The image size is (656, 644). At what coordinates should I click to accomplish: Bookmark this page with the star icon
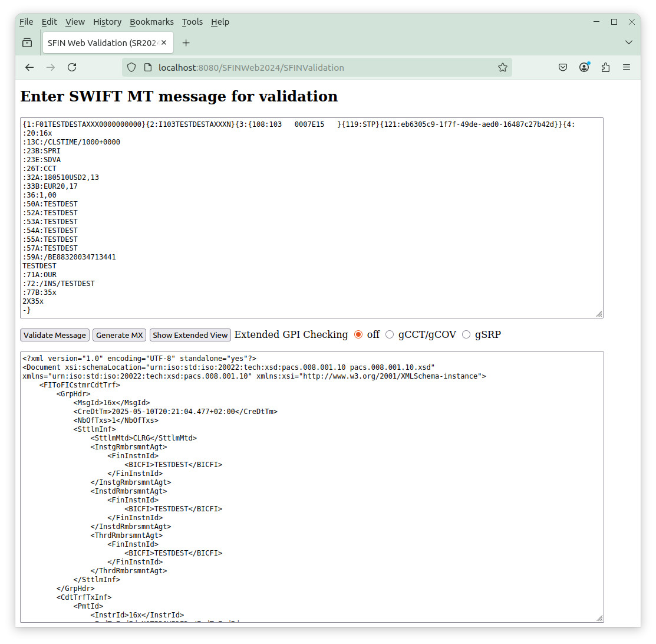click(x=502, y=67)
